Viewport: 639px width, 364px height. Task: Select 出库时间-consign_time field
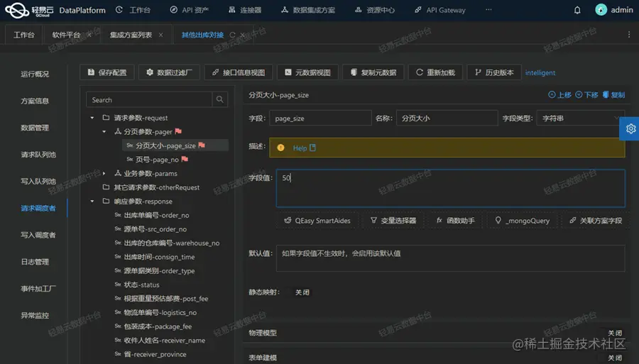pyautogui.click(x=159, y=257)
